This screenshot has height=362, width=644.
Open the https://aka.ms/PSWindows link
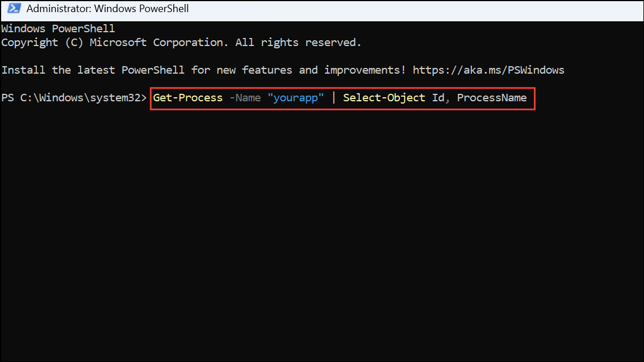point(488,70)
